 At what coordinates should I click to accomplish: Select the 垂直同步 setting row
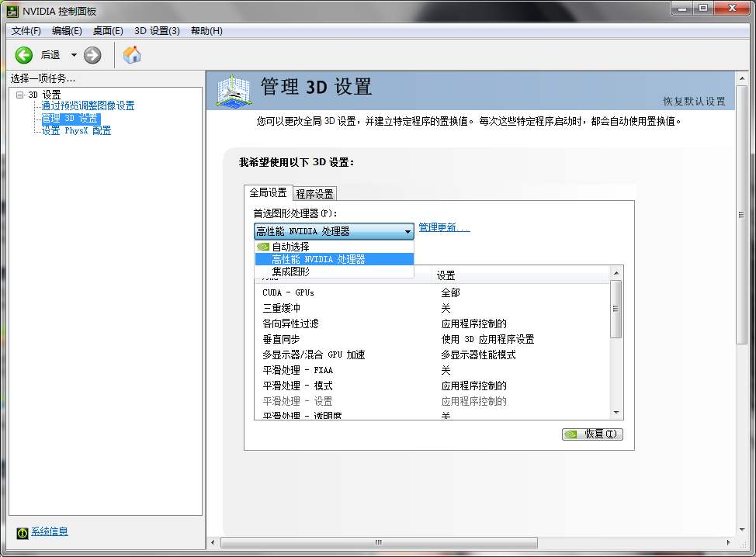pyautogui.click(x=432, y=339)
